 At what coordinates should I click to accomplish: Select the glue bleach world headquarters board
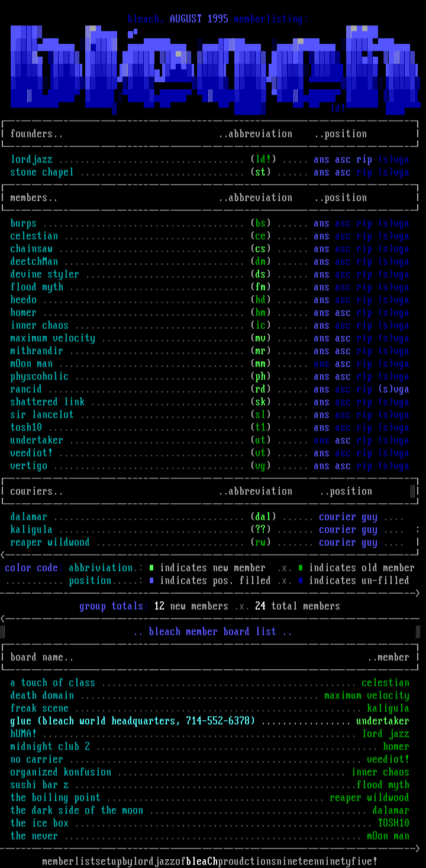pyautogui.click(x=133, y=721)
